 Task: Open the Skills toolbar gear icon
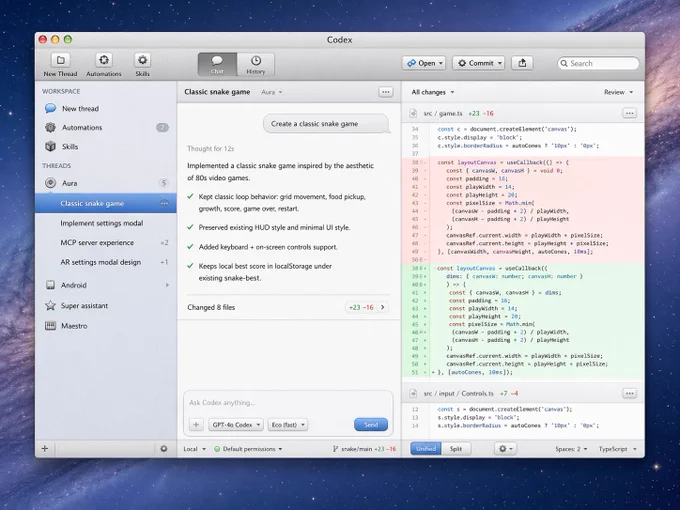point(142,61)
